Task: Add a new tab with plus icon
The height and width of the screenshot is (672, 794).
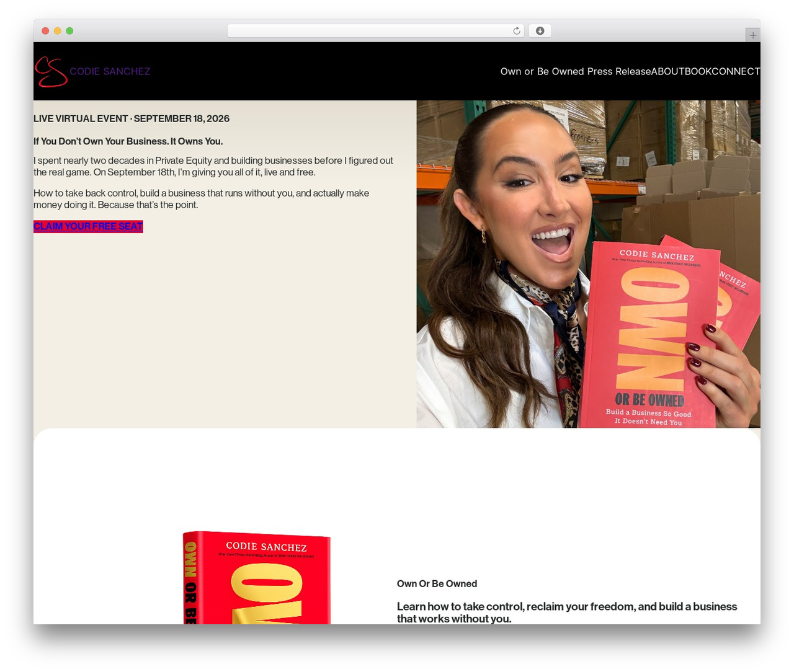Action: [752, 35]
